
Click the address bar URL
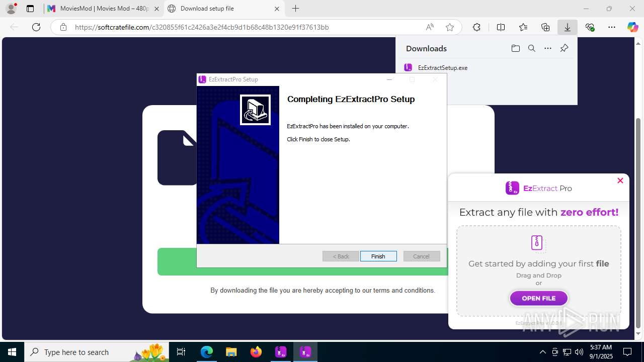[202, 27]
